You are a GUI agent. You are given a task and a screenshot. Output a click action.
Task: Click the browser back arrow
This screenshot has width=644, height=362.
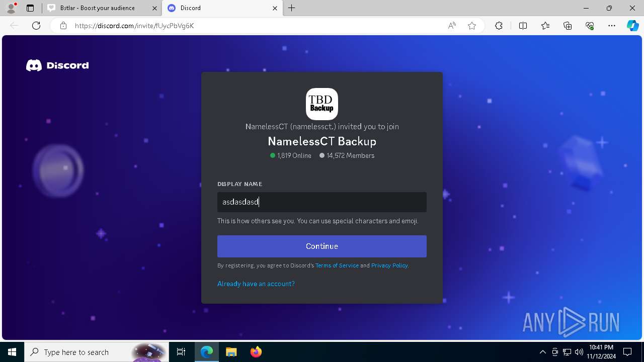coord(14,26)
